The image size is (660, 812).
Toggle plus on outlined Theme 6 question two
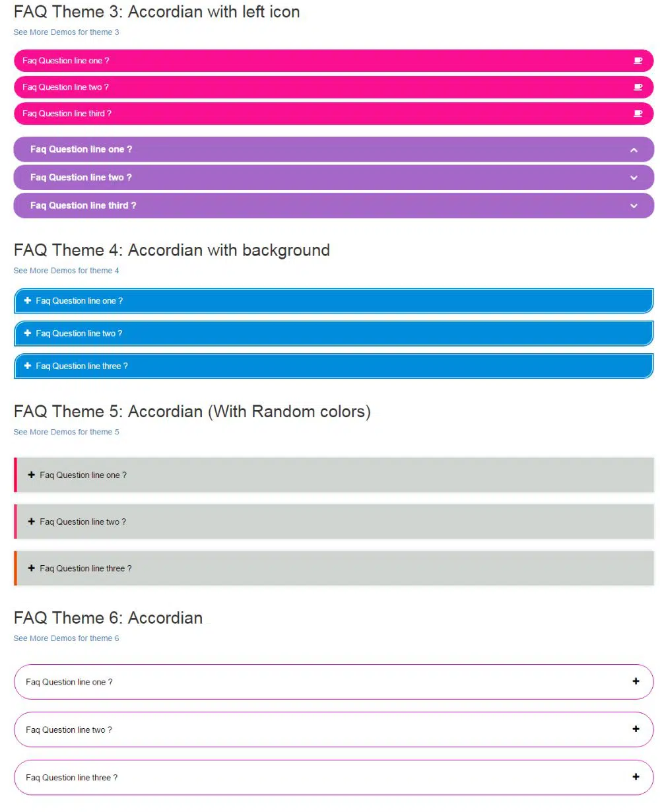pyautogui.click(x=636, y=729)
